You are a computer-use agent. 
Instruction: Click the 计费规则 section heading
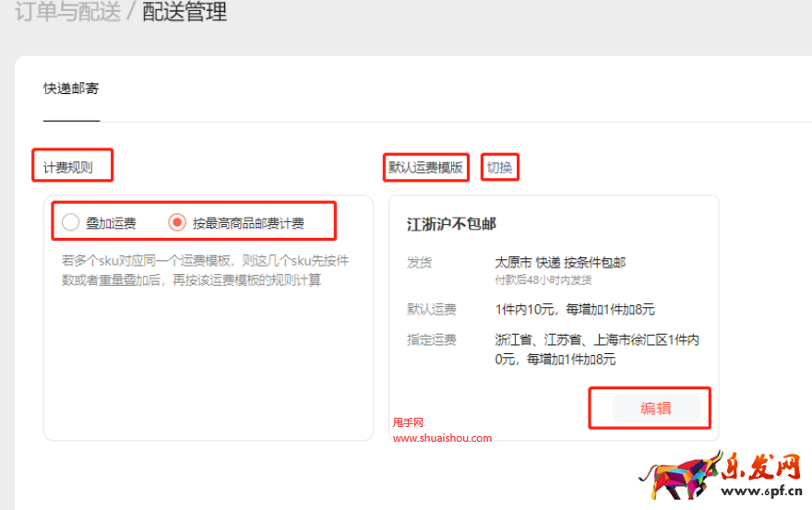click(x=68, y=168)
